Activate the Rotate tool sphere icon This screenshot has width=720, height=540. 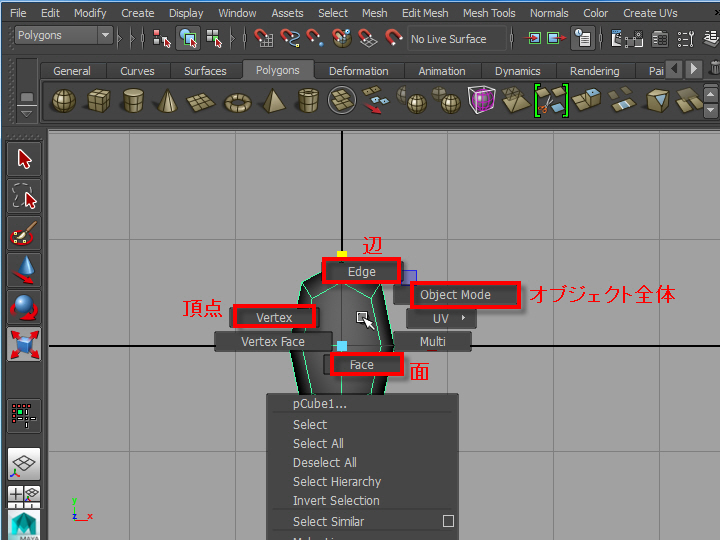coord(24,307)
